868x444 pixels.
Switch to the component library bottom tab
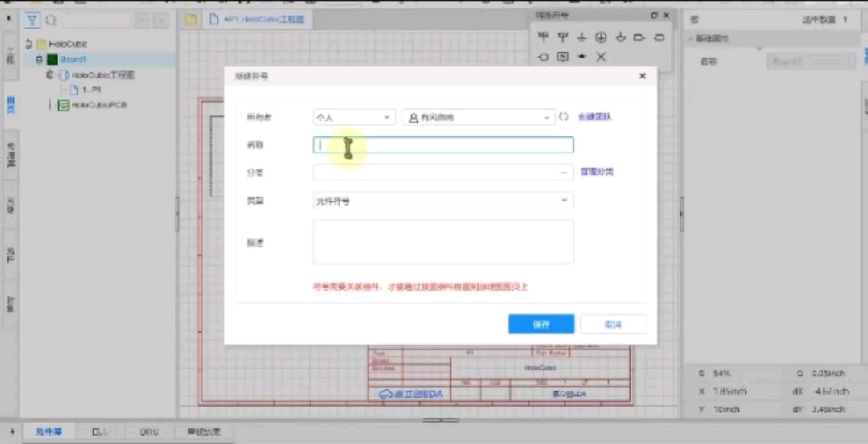49,432
